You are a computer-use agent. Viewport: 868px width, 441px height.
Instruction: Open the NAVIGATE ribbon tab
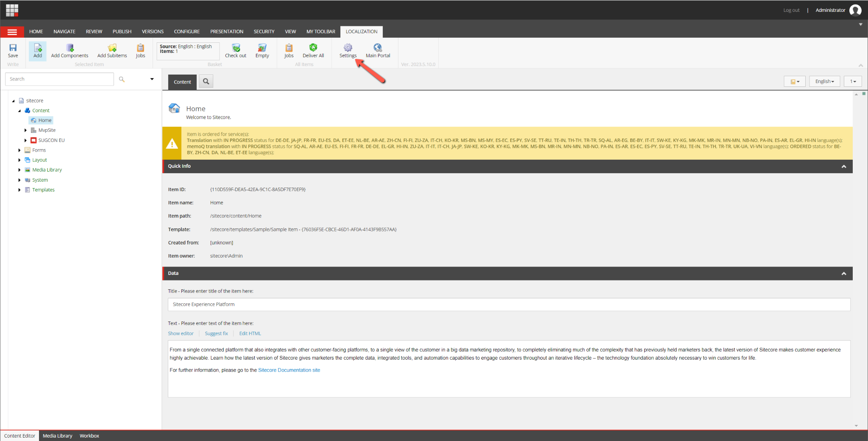coord(64,32)
